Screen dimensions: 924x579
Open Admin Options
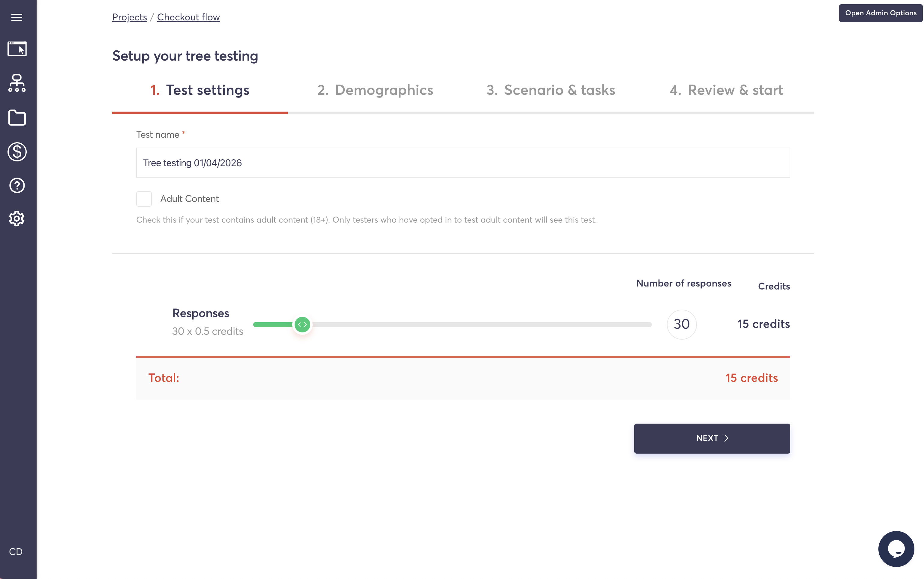point(880,13)
